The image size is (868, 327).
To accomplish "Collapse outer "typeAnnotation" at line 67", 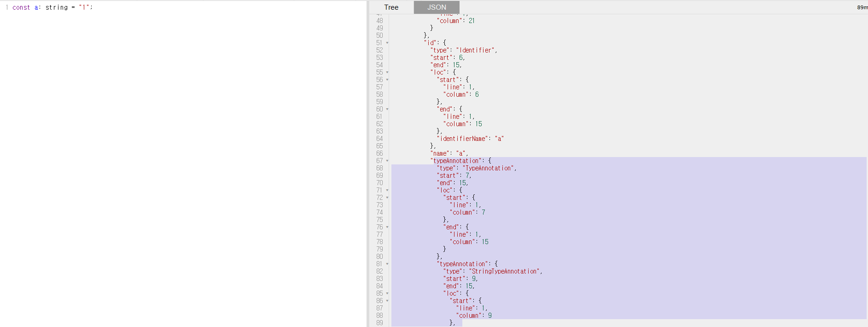I will click(x=387, y=161).
